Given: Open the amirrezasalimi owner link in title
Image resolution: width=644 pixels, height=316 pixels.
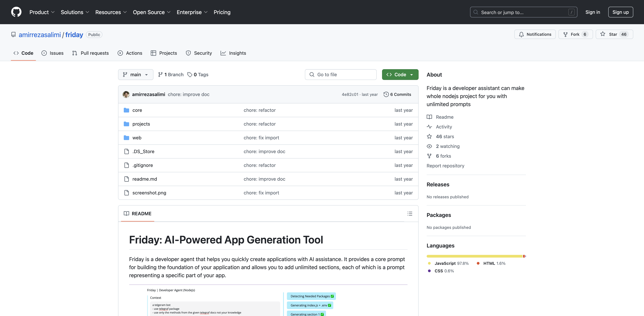Looking at the screenshot, I should click(40, 35).
